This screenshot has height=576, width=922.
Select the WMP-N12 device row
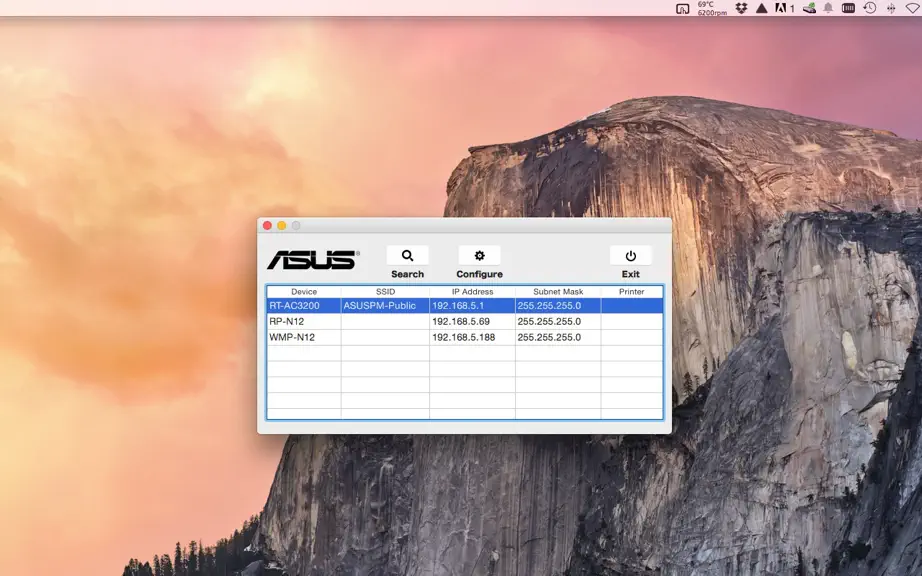click(465, 337)
